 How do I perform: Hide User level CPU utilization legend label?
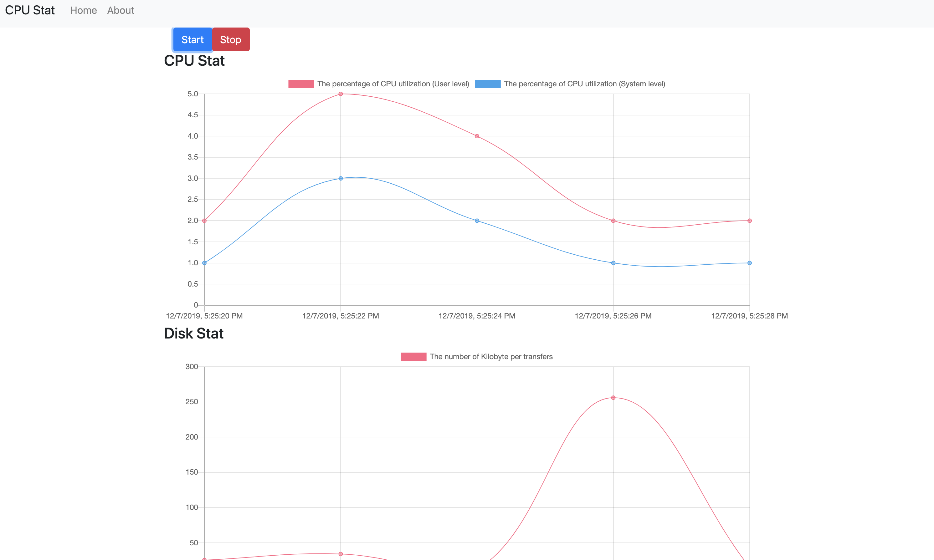393,84
